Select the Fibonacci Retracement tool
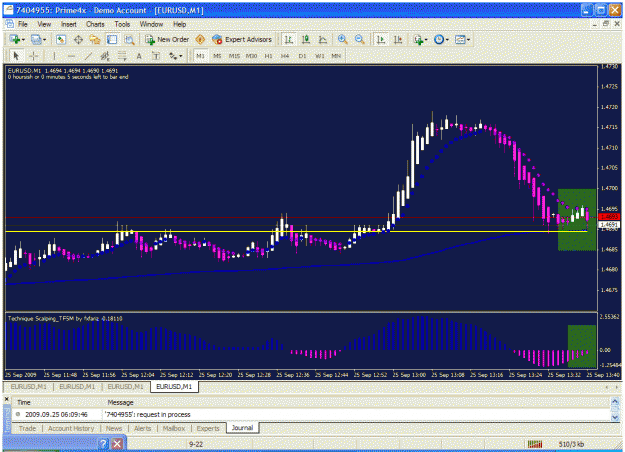Image resolution: width=625 pixels, height=452 pixels. click(122, 56)
